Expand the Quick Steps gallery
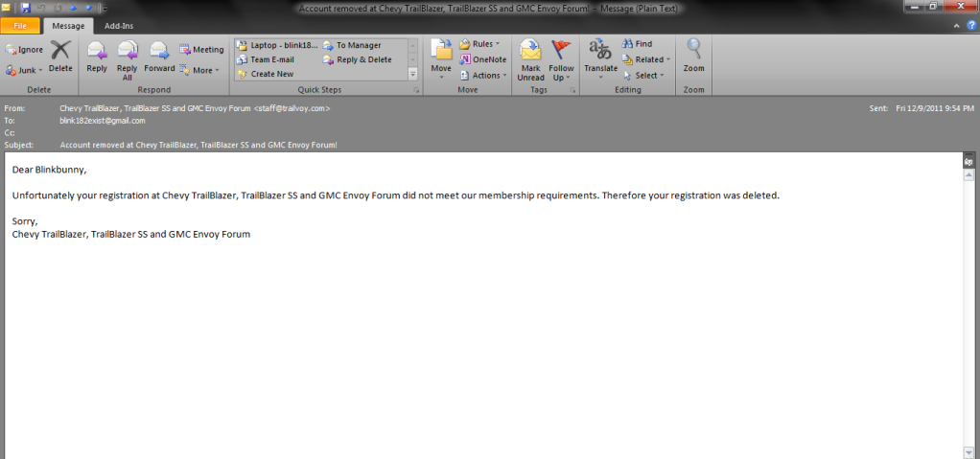The image size is (980, 459). pyautogui.click(x=413, y=74)
